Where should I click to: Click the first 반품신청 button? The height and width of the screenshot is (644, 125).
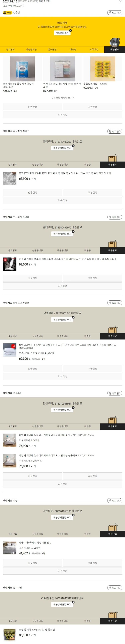coord(32,107)
